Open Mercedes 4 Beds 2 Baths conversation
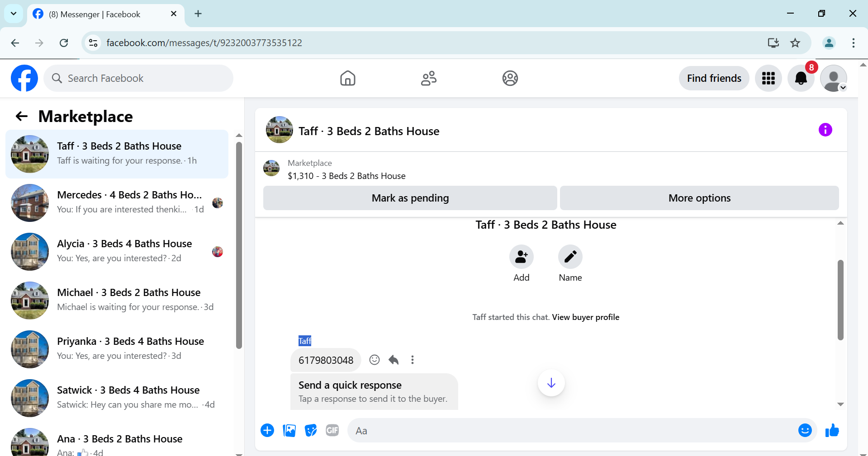The image size is (868, 456). pos(117,203)
